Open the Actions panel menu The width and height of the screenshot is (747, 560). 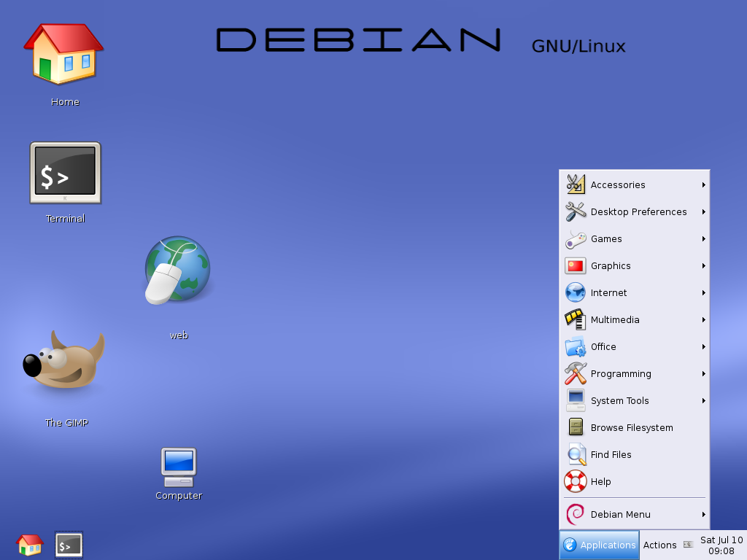(659, 545)
